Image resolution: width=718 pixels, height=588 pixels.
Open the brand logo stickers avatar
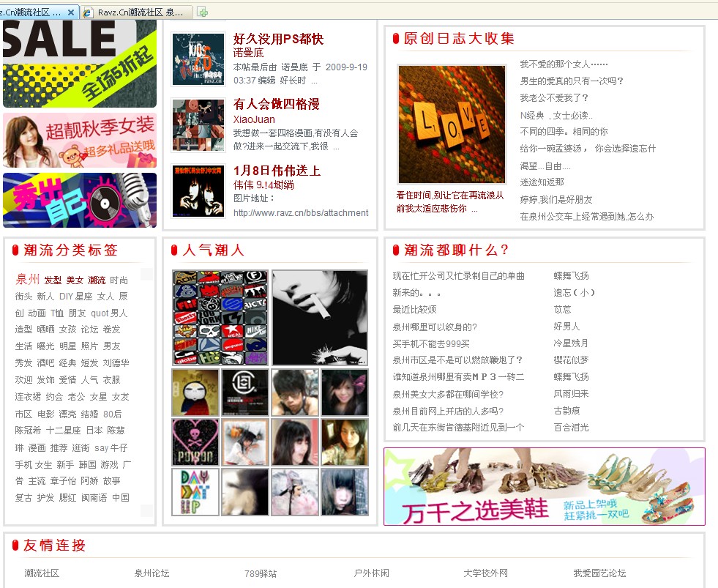[x=220, y=318]
